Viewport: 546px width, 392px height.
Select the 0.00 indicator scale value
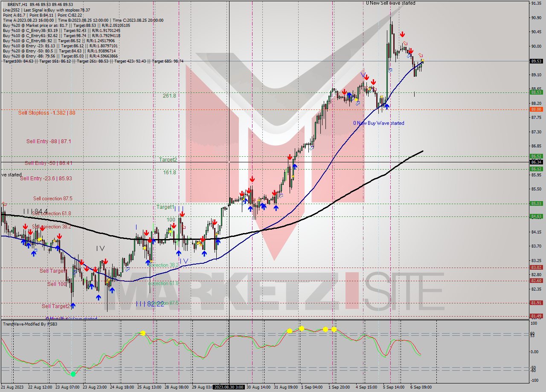point(535,352)
